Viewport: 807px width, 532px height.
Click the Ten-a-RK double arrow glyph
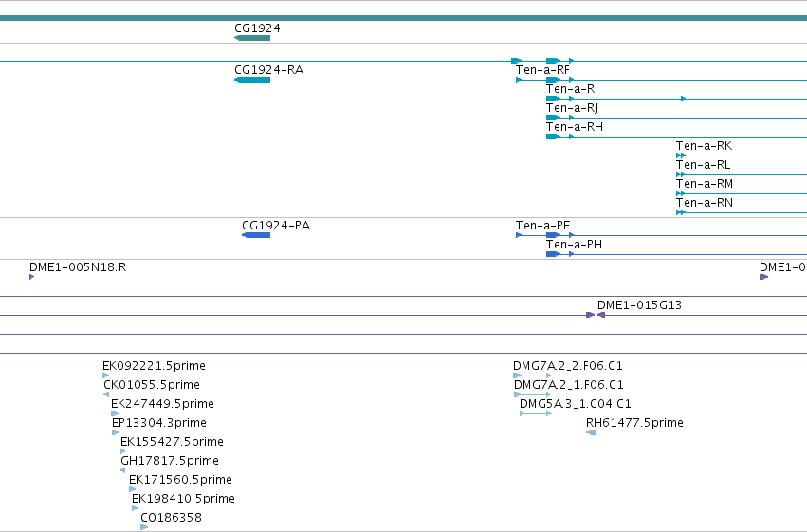[681, 156]
